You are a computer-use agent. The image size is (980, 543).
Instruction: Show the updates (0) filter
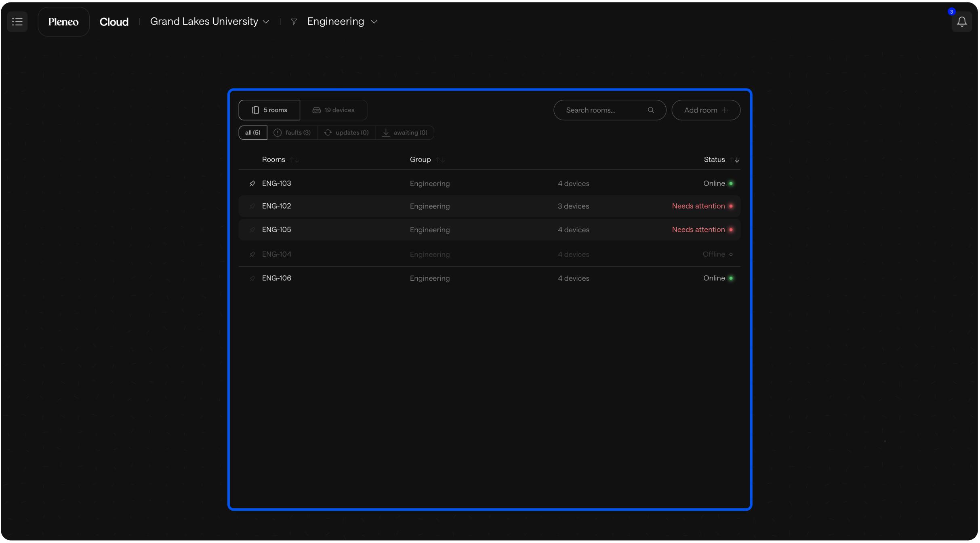click(x=346, y=133)
